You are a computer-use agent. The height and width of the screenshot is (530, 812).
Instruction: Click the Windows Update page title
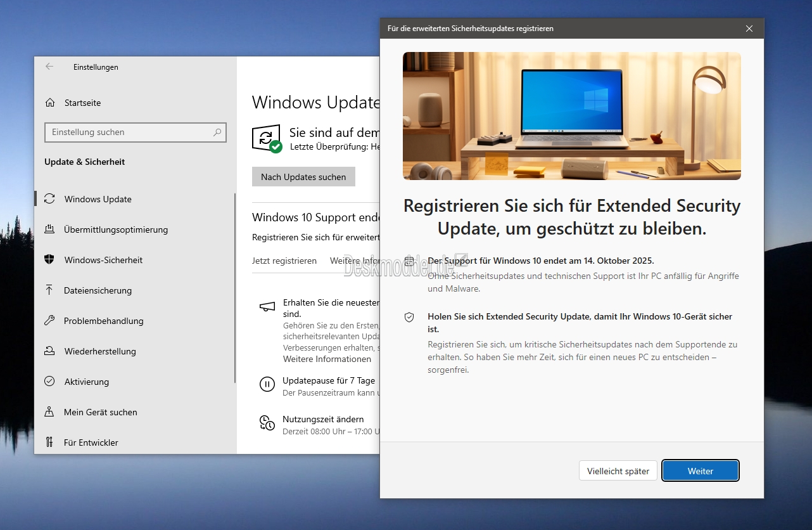(315, 103)
